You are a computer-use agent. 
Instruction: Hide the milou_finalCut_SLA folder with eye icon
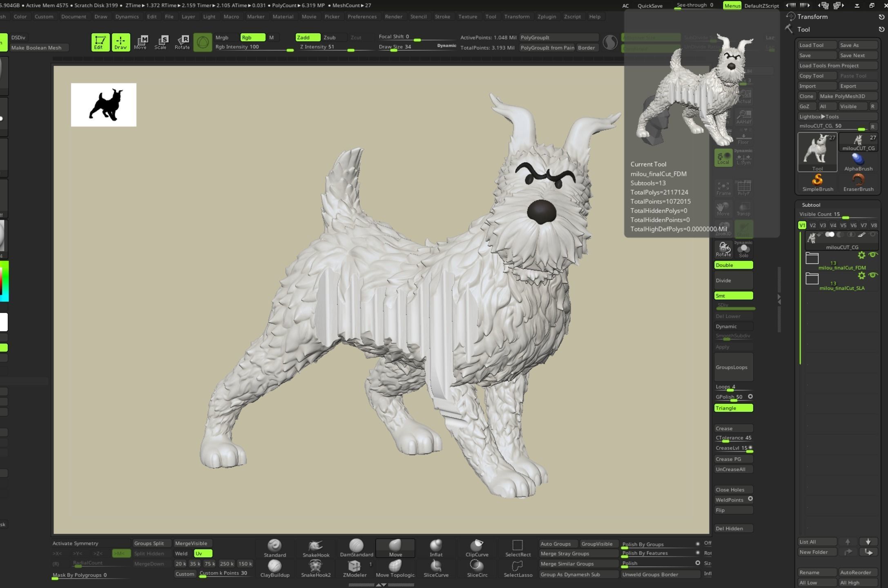pos(873,275)
